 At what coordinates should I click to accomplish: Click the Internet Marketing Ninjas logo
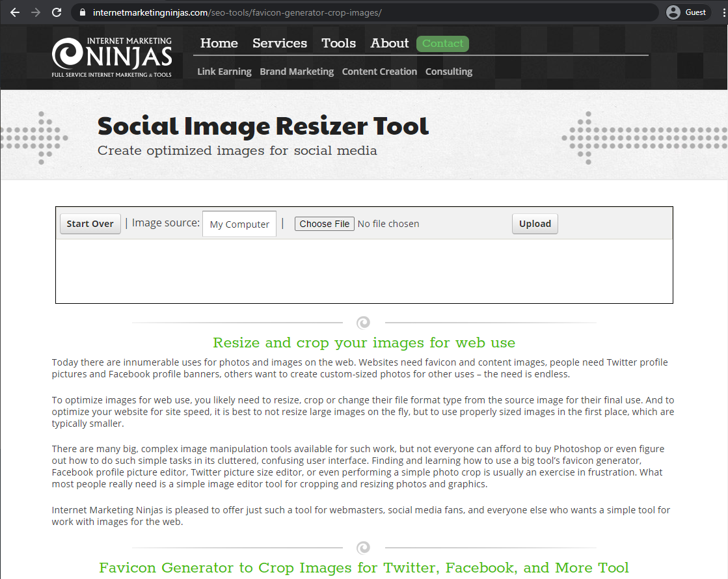(112, 57)
